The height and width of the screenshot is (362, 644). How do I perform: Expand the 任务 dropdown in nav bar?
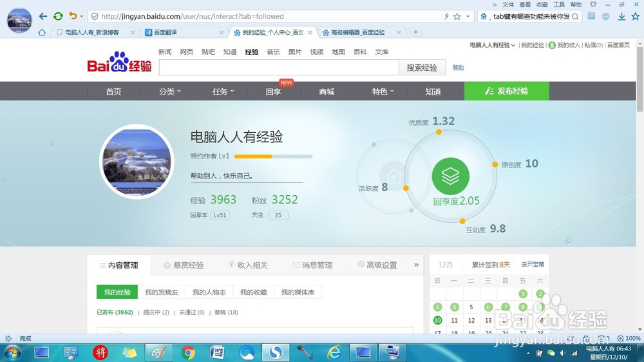223,91
